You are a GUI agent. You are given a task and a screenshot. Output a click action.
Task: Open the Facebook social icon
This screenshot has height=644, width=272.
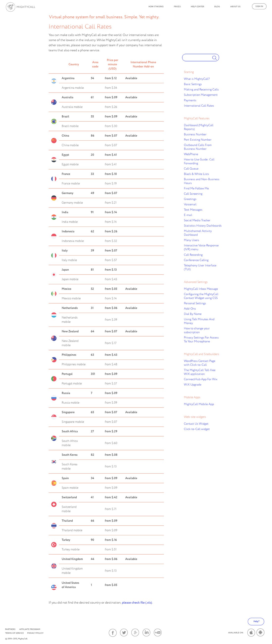click(113, 633)
